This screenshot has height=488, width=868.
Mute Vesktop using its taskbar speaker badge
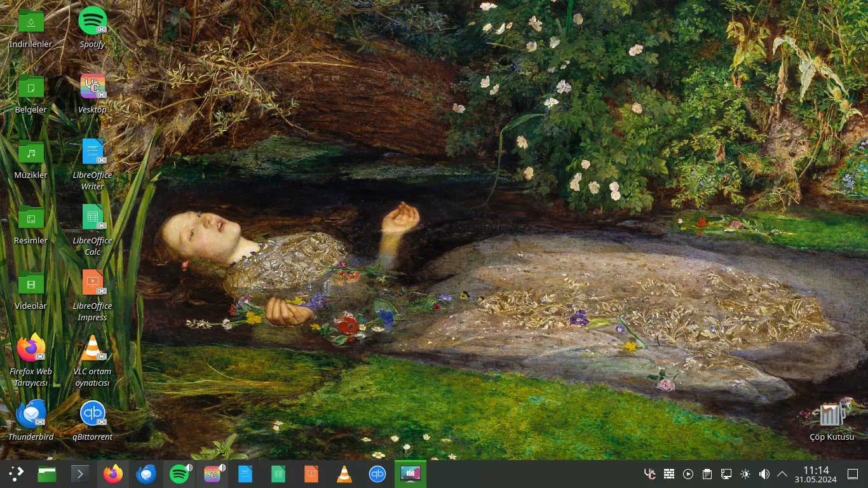click(x=222, y=468)
